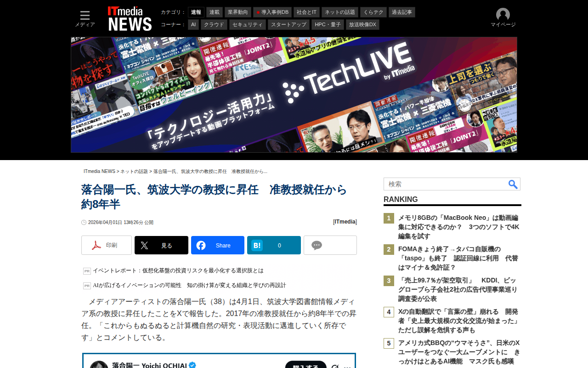The height and width of the screenshot is (368, 588).
Task: Click the TechLIVE banner advertisement
Action: click(294, 95)
